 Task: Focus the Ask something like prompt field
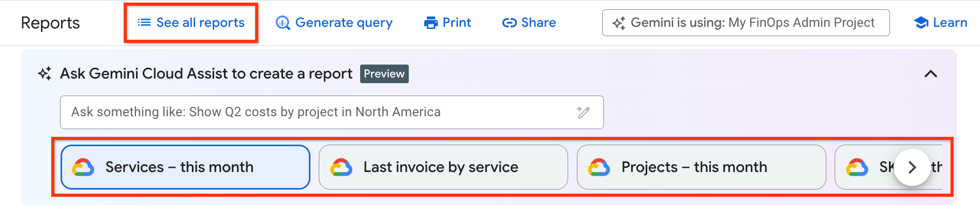coord(321,112)
